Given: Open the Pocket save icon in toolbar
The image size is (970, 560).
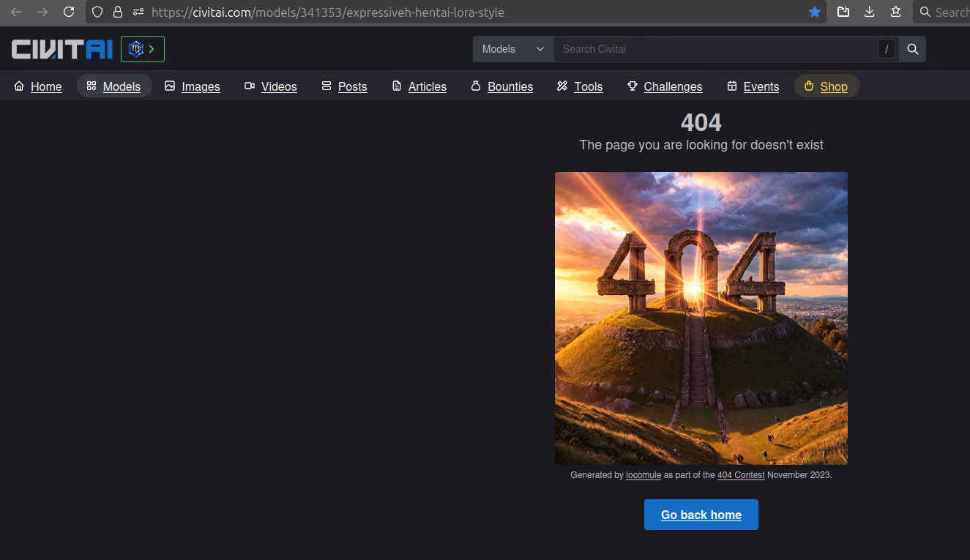Looking at the screenshot, I should pyautogui.click(x=843, y=12).
